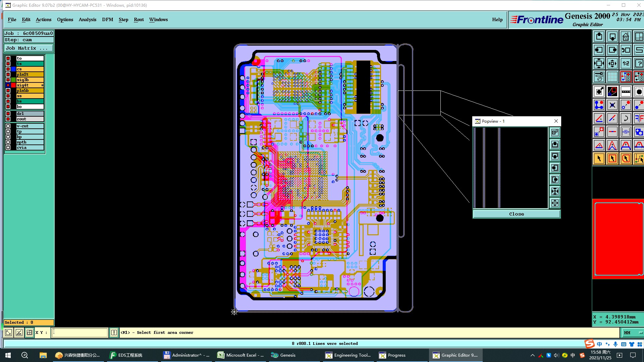Image resolution: width=644 pixels, height=362 pixels.
Task: Click the grid display icon
Action: click(612, 77)
